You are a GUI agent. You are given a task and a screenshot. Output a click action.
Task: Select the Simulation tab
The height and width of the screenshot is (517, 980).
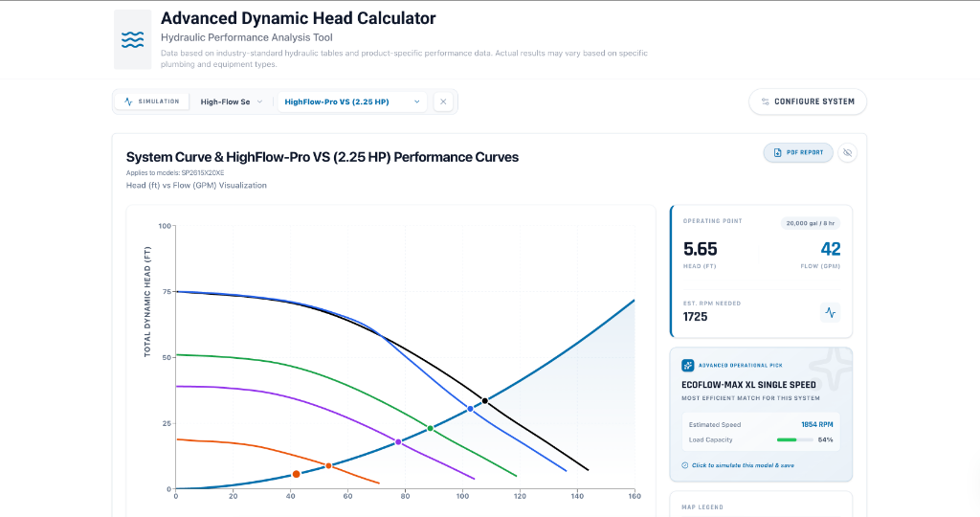pos(152,101)
